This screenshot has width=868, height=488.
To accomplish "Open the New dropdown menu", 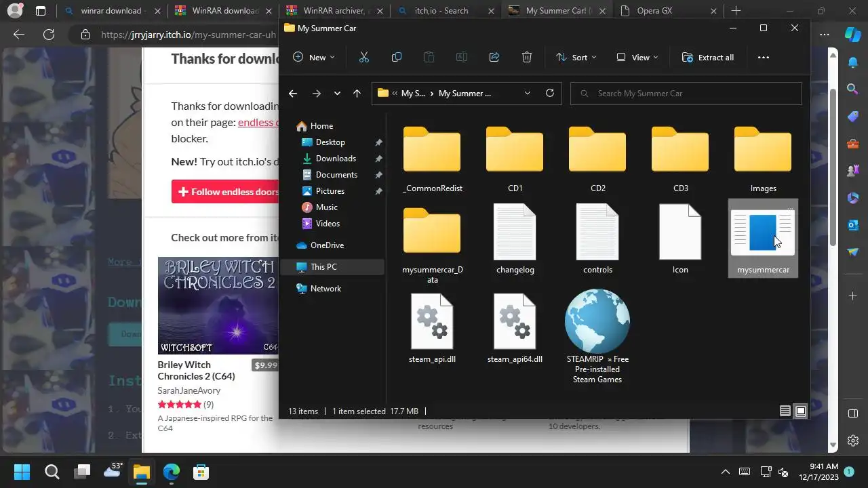I will pyautogui.click(x=314, y=58).
